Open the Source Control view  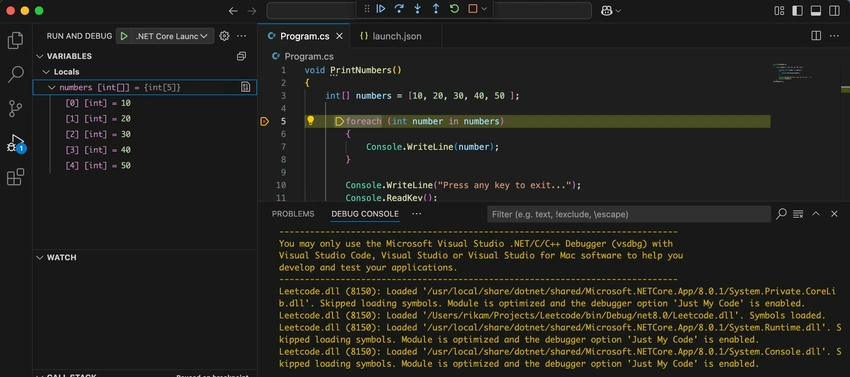16,108
